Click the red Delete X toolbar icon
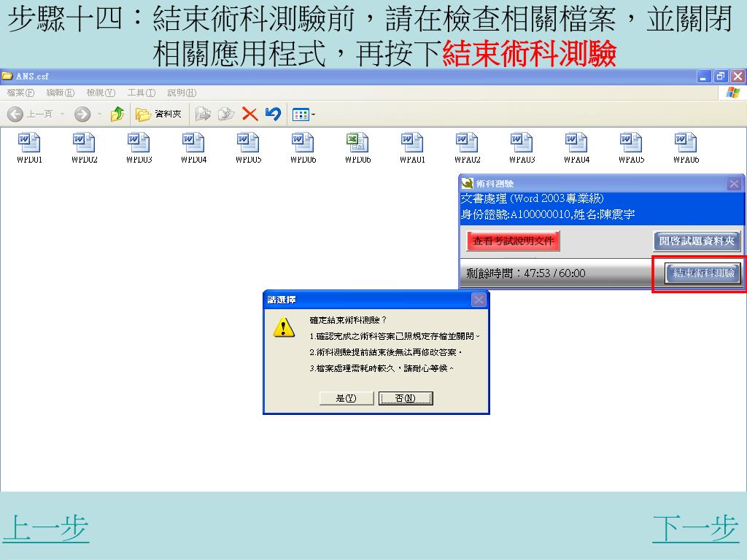747x560 pixels. point(249,114)
